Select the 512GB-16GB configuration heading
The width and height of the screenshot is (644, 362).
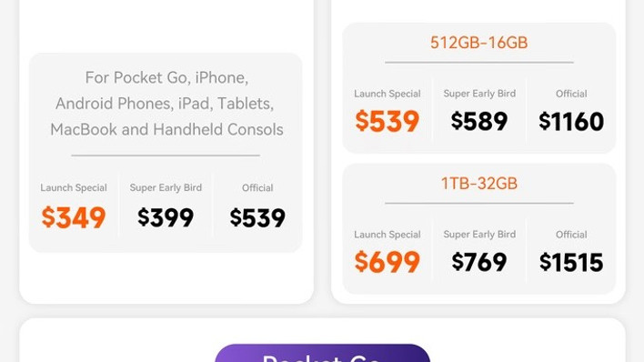coord(478,43)
